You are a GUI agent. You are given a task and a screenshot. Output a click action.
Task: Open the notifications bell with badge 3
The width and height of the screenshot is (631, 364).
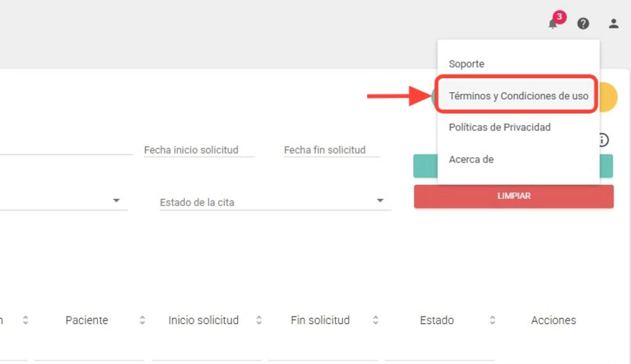point(553,23)
